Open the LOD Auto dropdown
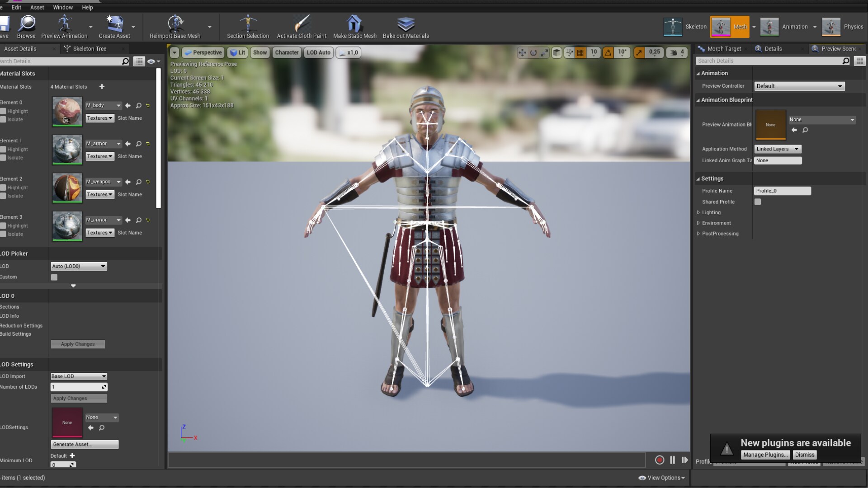This screenshot has height=488, width=868. [x=319, y=52]
